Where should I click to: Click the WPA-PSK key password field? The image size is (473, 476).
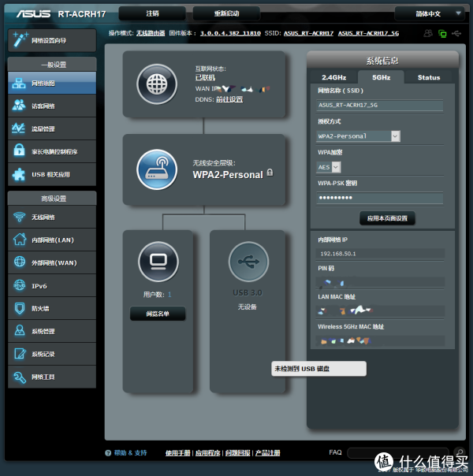pos(379,198)
